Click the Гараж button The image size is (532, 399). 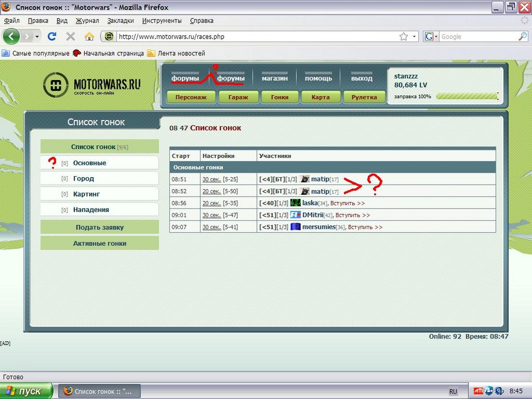click(238, 97)
